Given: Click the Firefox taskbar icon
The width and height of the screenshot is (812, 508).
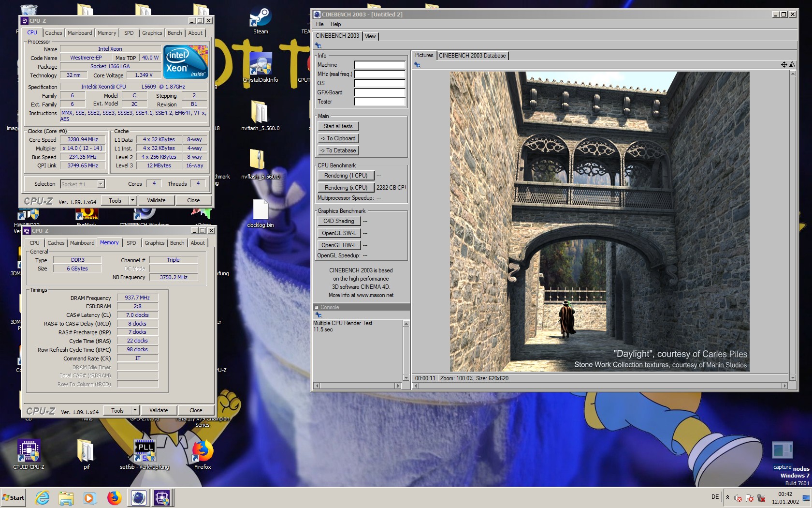Looking at the screenshot, I should click(114, 497).
